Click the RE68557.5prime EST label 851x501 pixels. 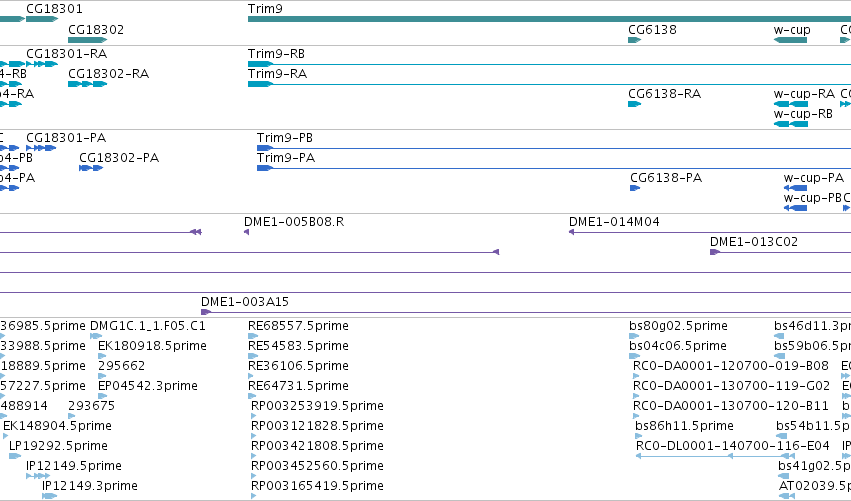(x=298, y=326)
